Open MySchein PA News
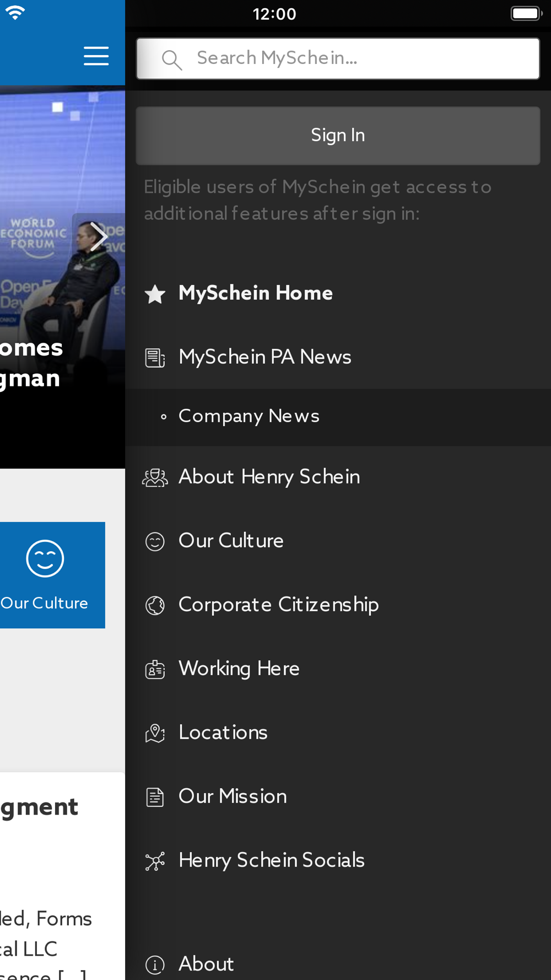This screenshot has width=551, height=980. [338, 357]
